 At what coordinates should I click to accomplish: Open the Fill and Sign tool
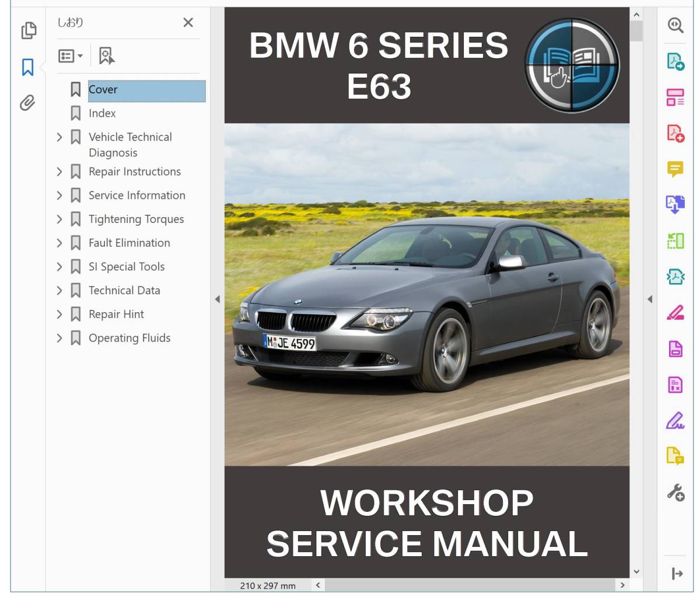tap(675, 420)
